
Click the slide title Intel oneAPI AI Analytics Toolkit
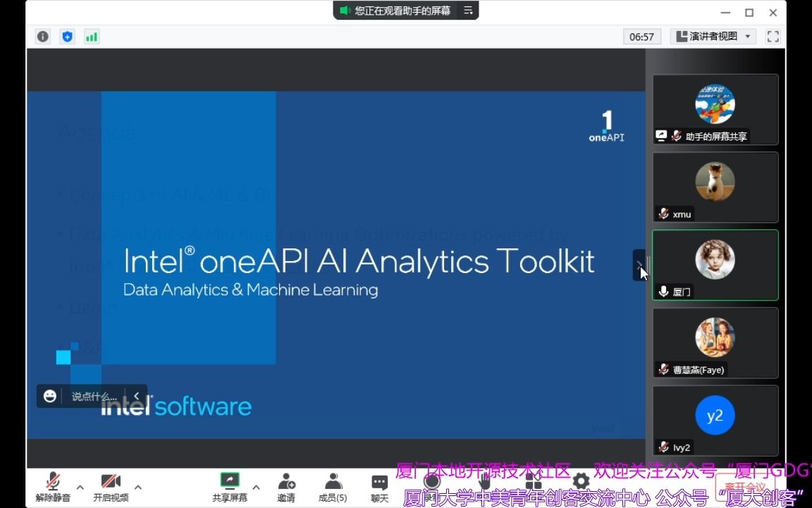[359, 261]
